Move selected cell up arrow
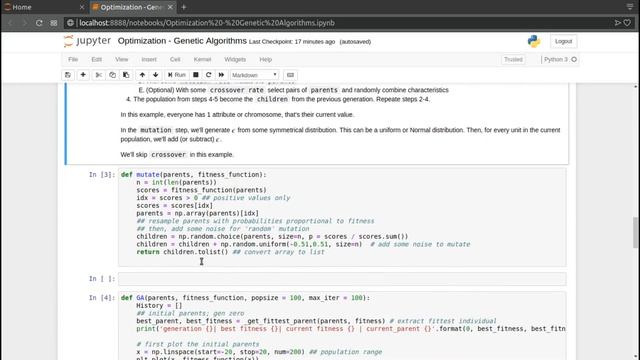The image size is (640, 360). (x=142, y=75)
